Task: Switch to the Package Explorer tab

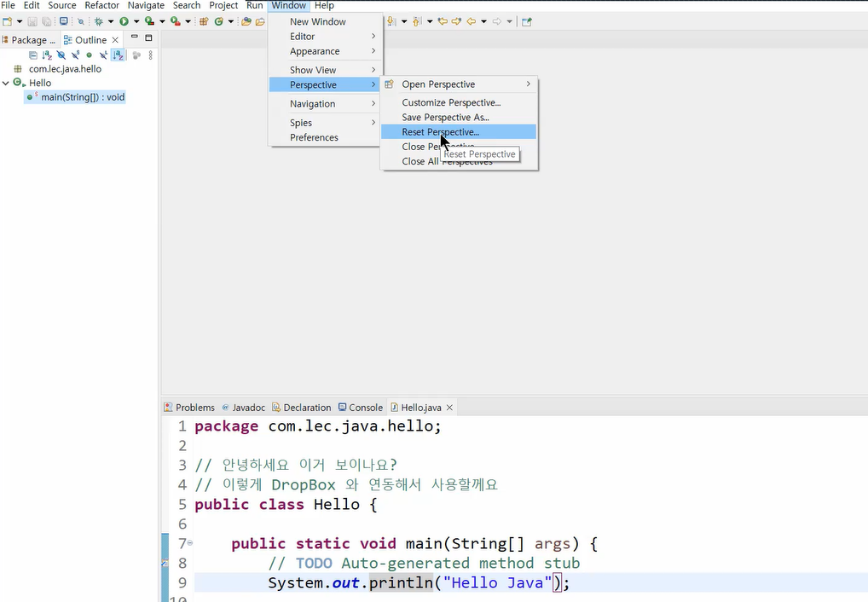Action: click(29, 40)
